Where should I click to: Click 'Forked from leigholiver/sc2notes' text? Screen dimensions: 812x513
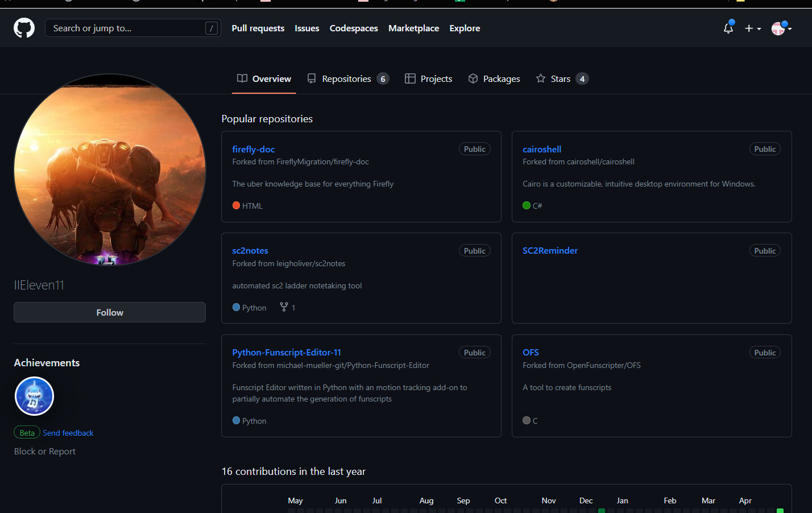(x=288, y=264)
